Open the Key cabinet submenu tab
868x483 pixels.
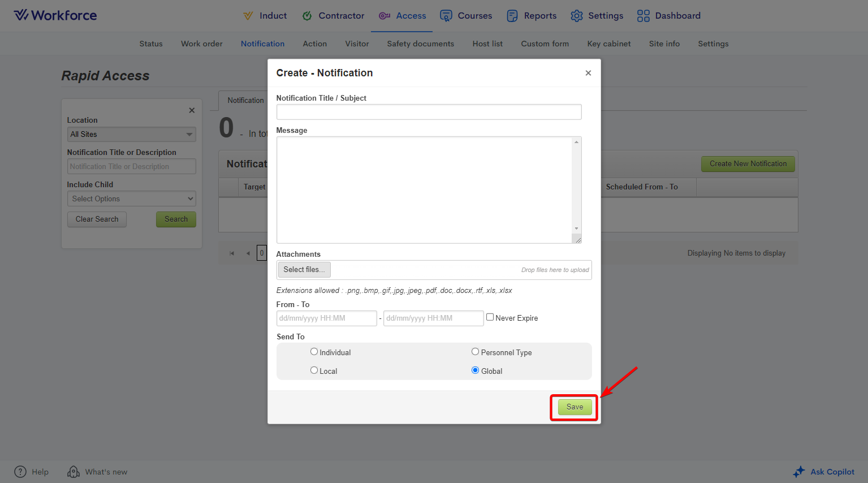click(608, 44)
